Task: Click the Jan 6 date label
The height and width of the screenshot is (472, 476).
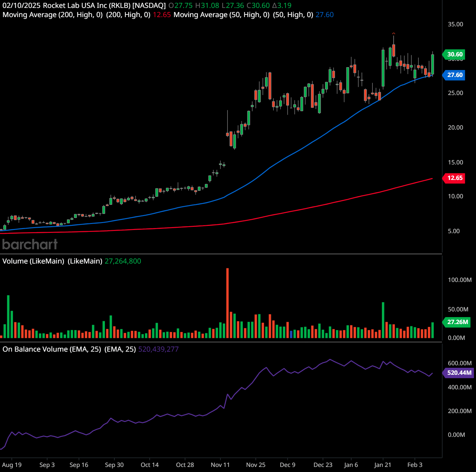Action: pyautogui.click(x=351, y=465)
